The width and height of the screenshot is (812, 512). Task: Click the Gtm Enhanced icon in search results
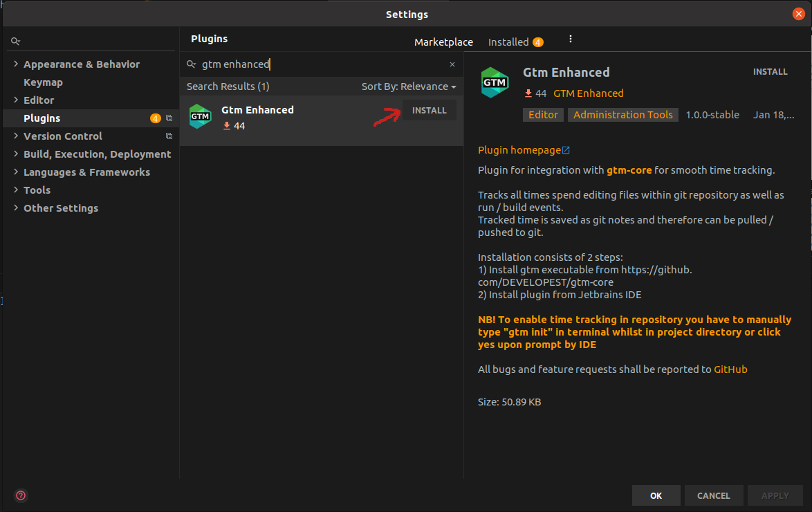(x=201, y=117)
